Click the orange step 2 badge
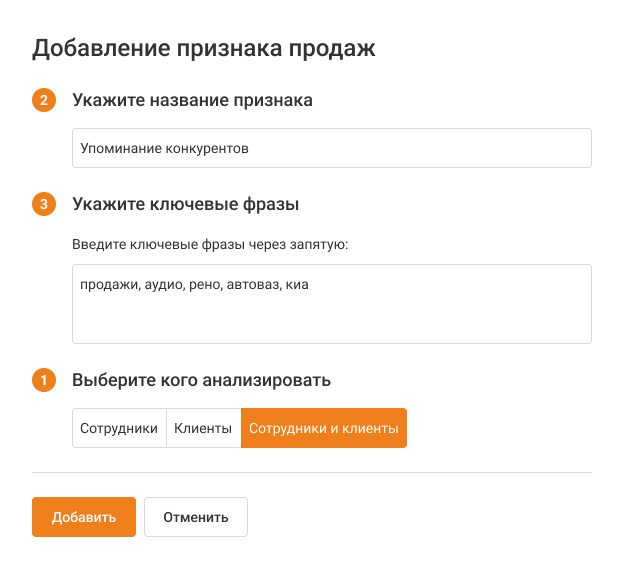Viewport: 624px width, 569px height. coord(43,100)
